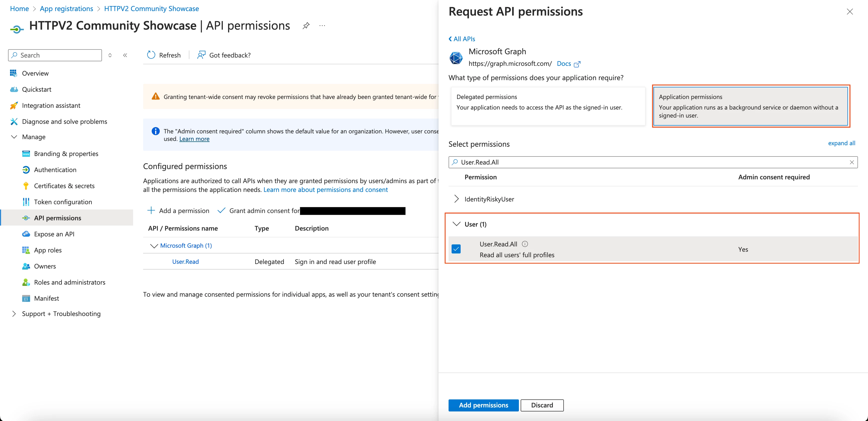
Task: Click the Roles and administrators icon
Action: 26,282
